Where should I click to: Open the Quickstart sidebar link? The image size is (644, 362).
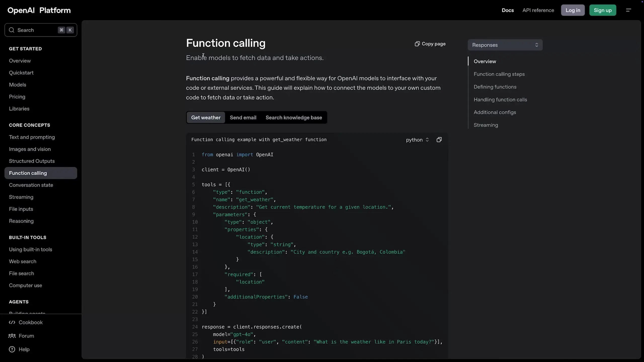pyautogui.click(x=21, y=73)
